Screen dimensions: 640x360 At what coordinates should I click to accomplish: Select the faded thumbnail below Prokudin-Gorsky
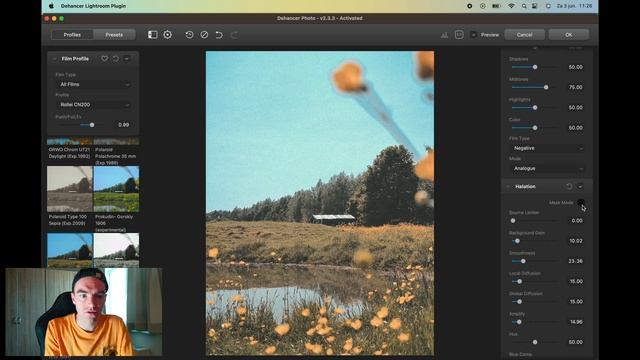pyautogui.click(x=116, y=250)
